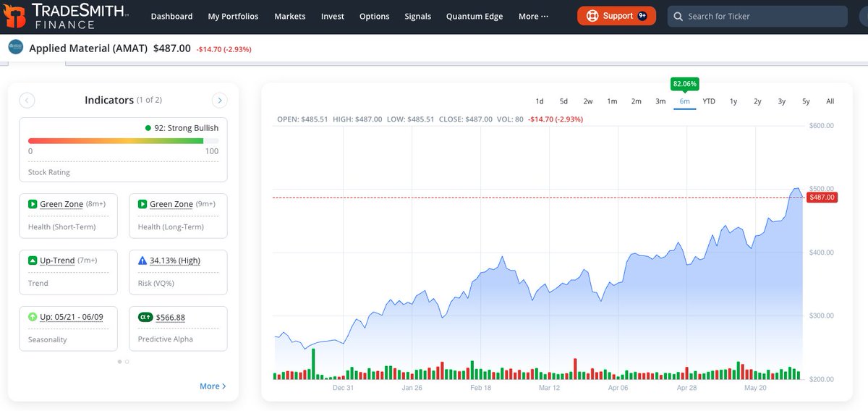Image resolution: width=868 pixels, height=411 pixels.
Task: Click the long-term health green play icon
Action: click(x=142, y=204)
